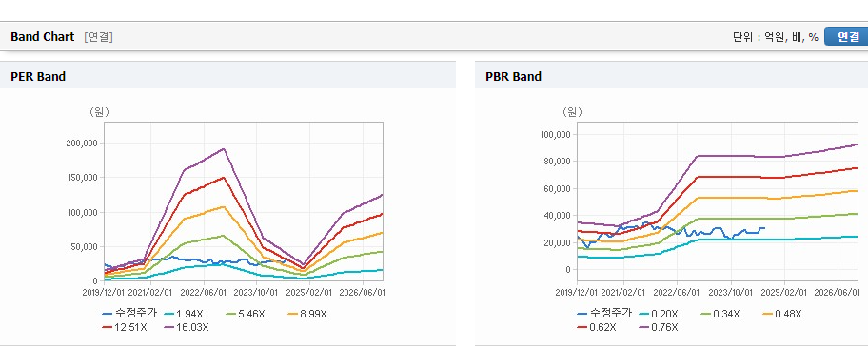868x346 pixels.
Task: Select the PER Band panel header
Action: (227, 76)
